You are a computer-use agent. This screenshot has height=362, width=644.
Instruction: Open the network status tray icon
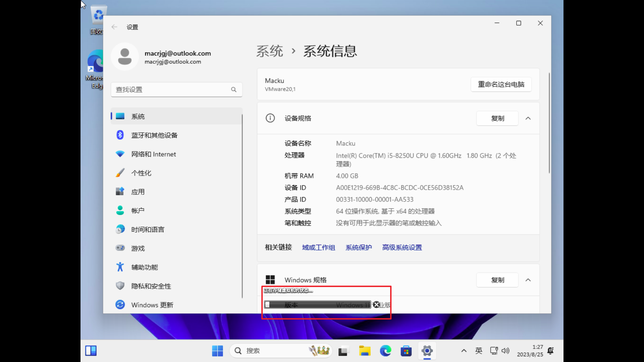tap(494, 351)
